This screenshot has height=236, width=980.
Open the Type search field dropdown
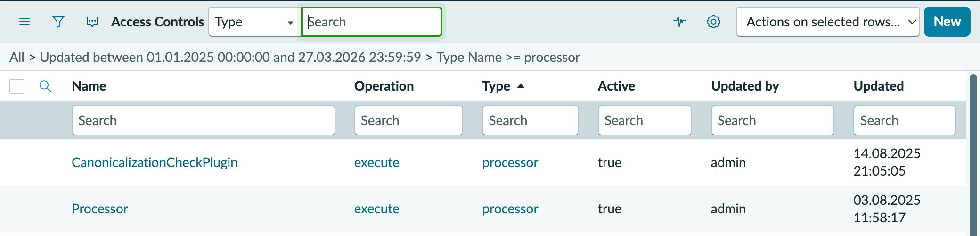point(254,22)
